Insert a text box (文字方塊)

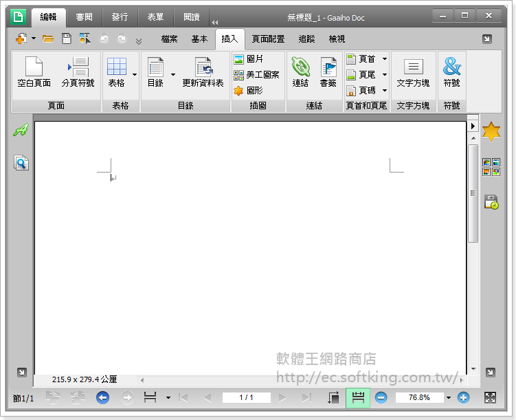coord(413,72)
